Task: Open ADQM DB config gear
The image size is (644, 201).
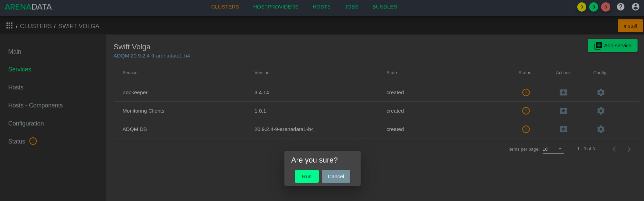Action: point(601,129)
